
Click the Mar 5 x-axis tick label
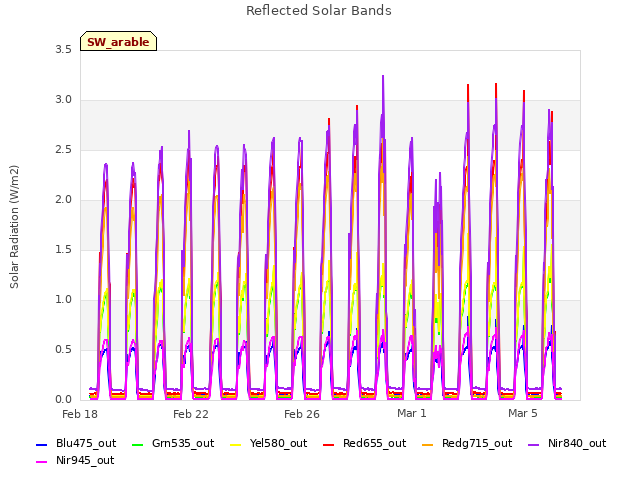(523, 413)
